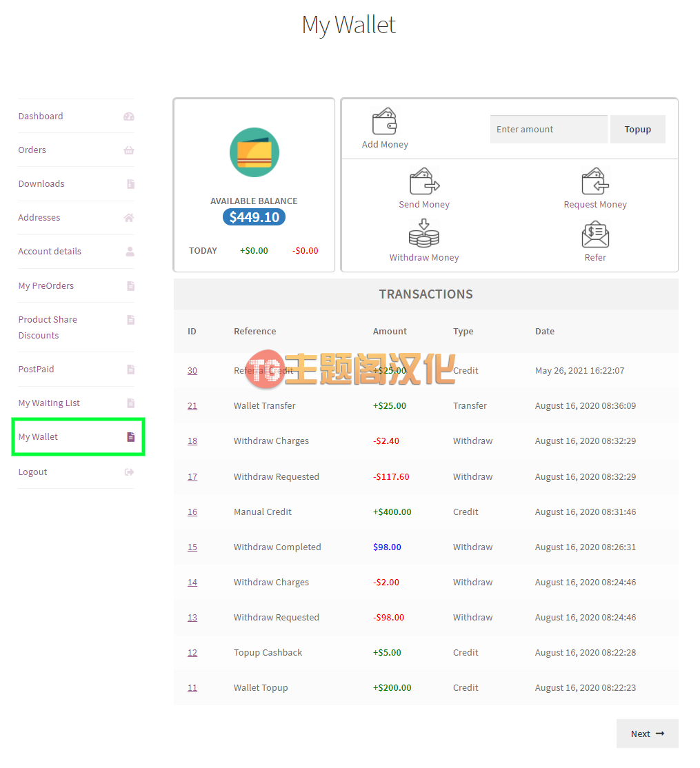Screen dimensions: 700x768
Task: Click the My Wallet document icon
Action: tap(131, 437)
